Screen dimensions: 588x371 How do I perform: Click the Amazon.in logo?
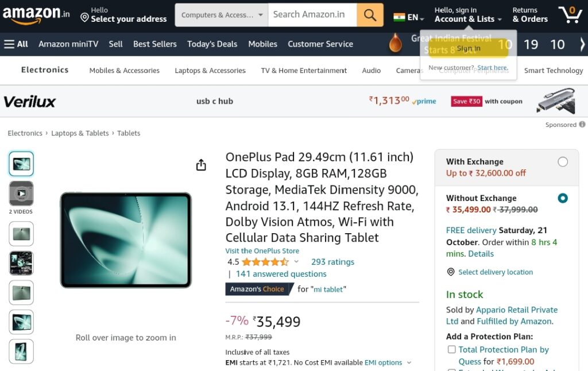[x=36, y=15]
